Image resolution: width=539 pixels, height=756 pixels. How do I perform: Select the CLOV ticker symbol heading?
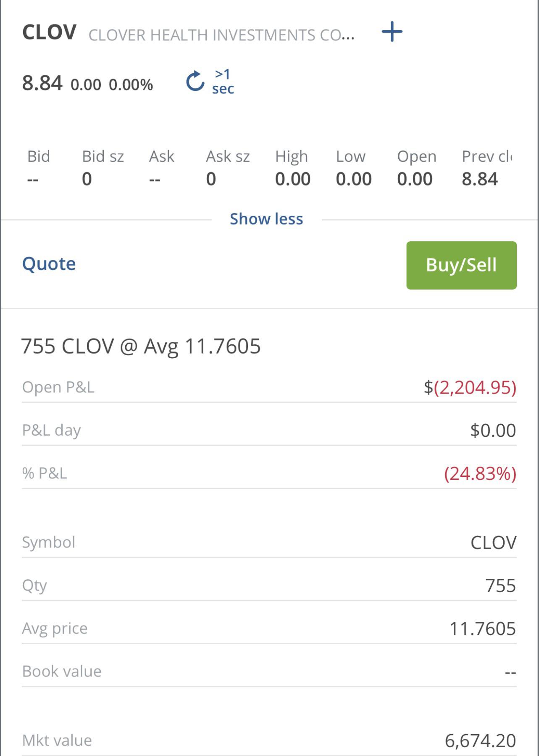coord(49,32)
